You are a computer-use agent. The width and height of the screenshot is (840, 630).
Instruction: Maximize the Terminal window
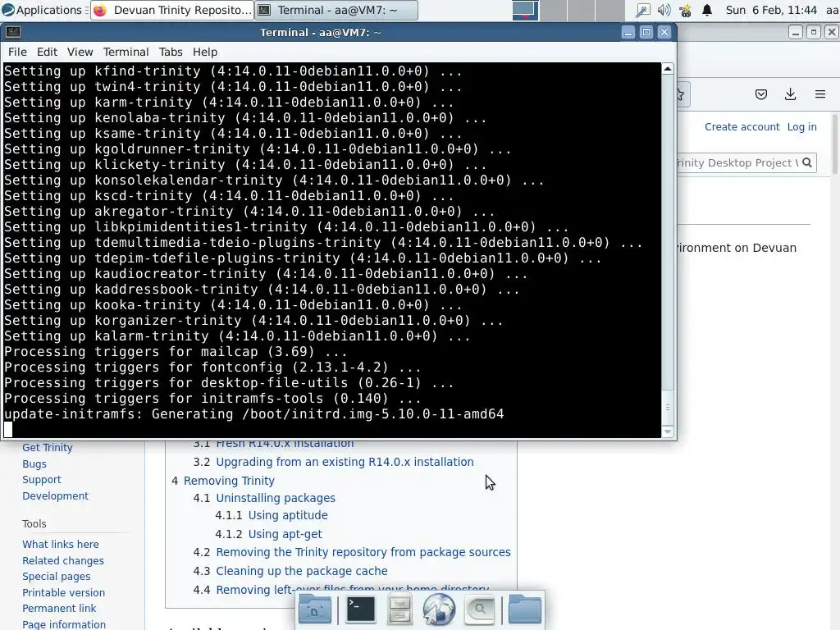646,33
